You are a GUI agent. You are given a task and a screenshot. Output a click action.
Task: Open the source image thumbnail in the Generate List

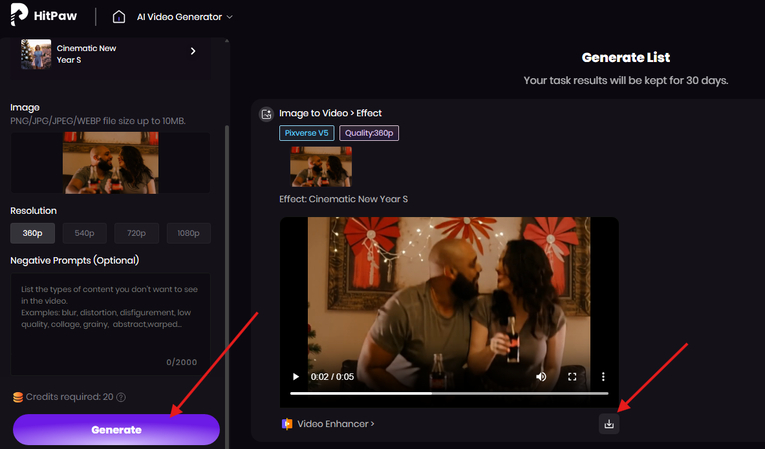point(321,167)
